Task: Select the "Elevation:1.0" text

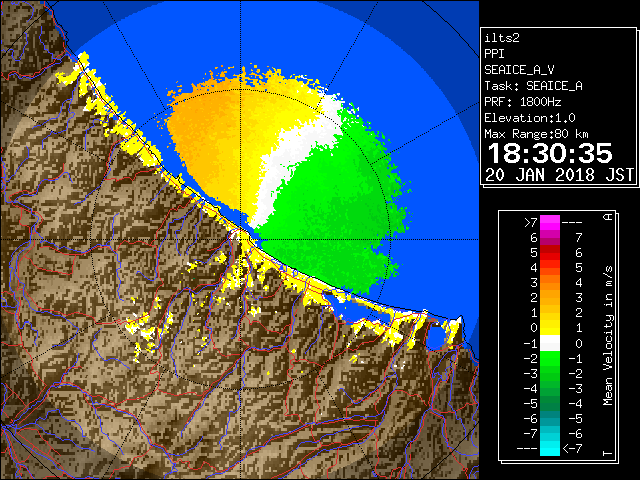Action: [x=530, y=118]
